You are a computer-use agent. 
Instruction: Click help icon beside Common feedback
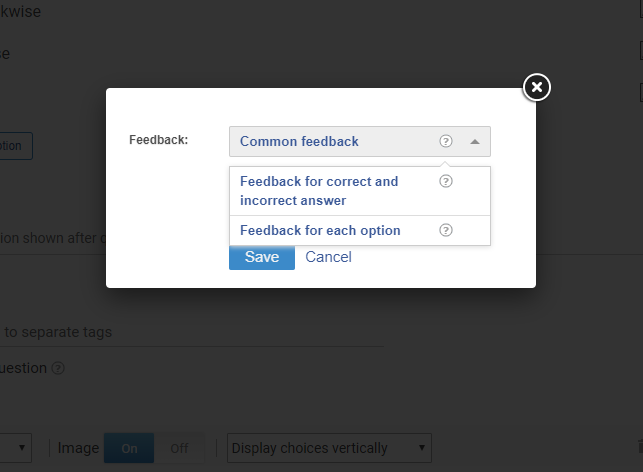click(446, 142)
